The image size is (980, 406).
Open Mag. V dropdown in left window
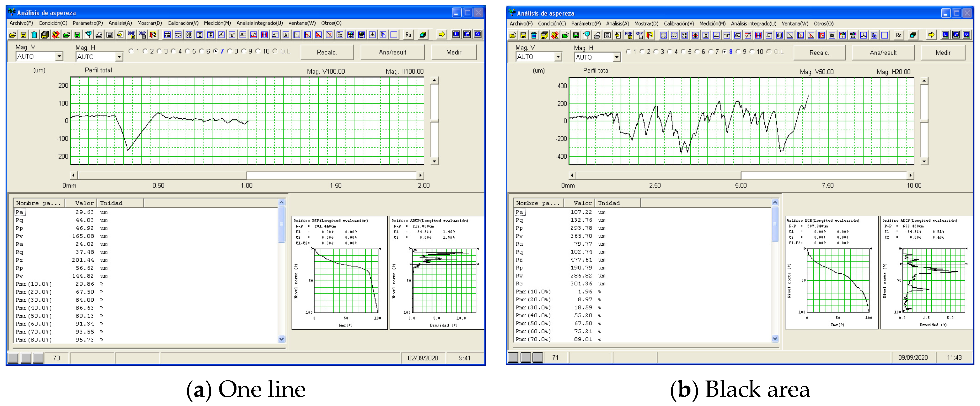click(x=59, y=56)
